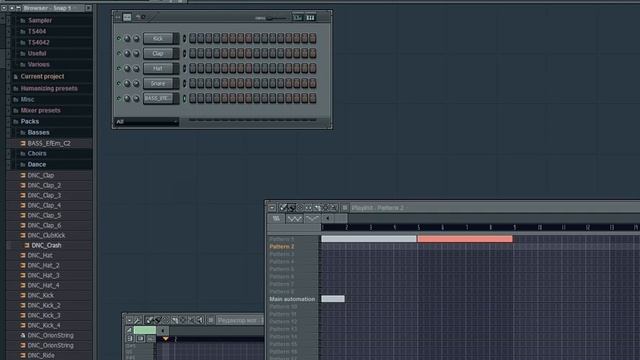Click the pattern icon in step sequencer header
The height and width of the screenshot is (360, 640).
(127, 17)
